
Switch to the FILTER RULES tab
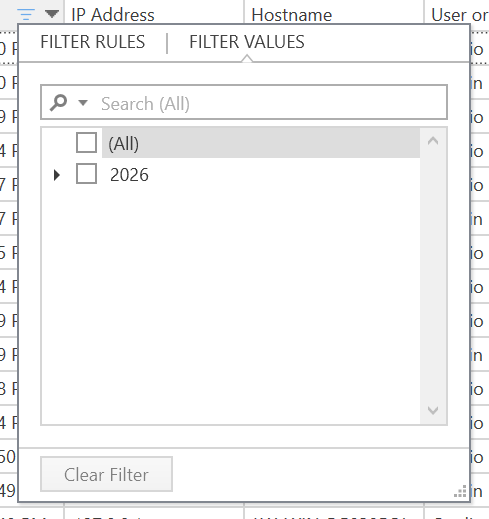[x=93, y=42]
